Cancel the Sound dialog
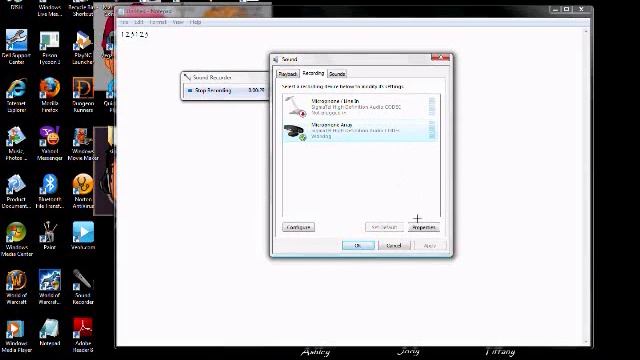Viewport: 640px width, 360px height. pos(394,245)
